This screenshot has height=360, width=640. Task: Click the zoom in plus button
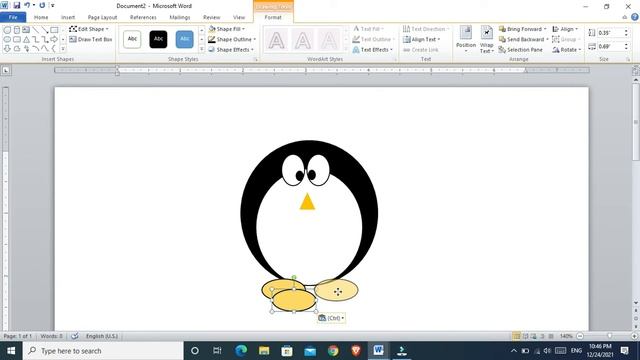point(634,336)
